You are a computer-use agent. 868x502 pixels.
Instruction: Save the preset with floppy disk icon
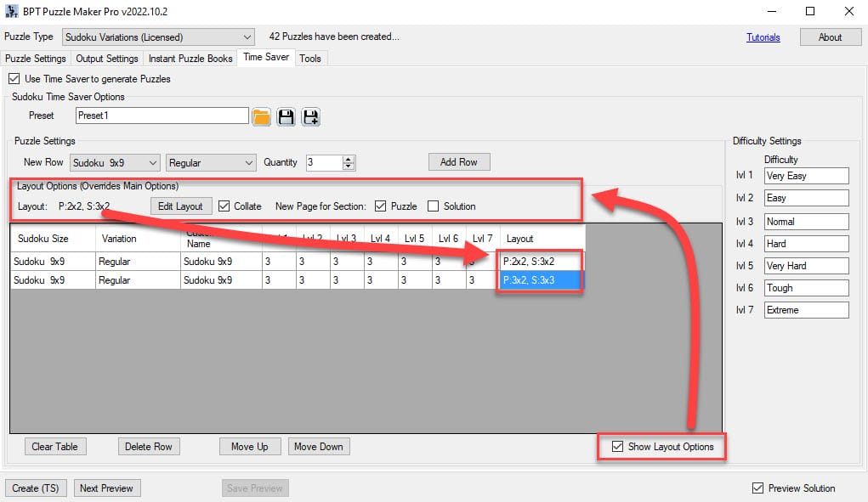click(x=286, y=116)
